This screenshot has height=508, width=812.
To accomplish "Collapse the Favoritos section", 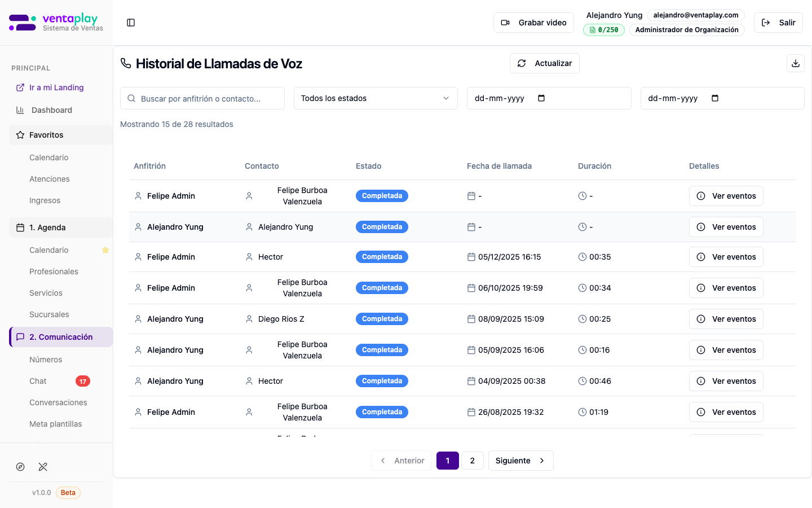I will (61, 135).
